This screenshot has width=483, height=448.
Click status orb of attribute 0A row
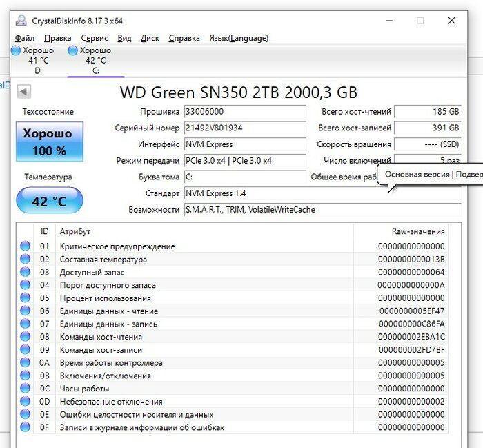(26, 362)
